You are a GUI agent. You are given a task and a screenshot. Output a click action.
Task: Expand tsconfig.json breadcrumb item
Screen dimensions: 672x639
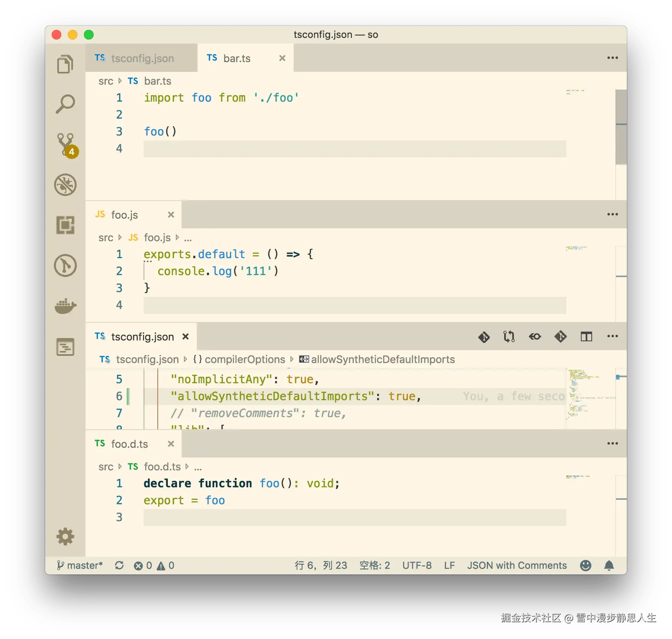(139, 359)
